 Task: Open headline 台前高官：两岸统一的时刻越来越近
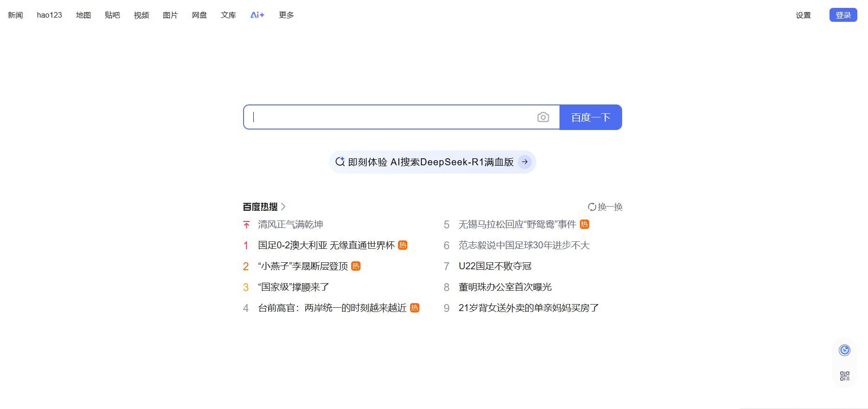[x=332, y=308]
